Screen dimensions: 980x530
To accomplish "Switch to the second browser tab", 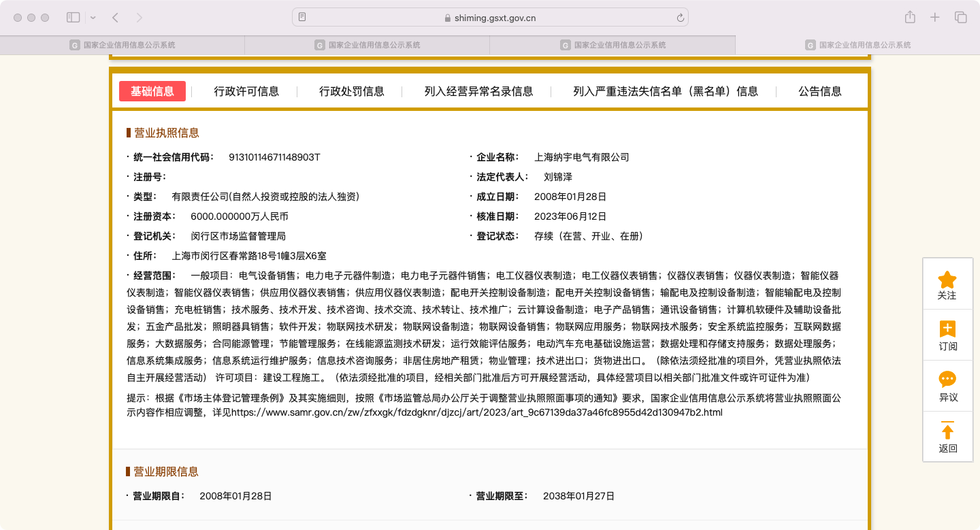I will pos(367,45).
